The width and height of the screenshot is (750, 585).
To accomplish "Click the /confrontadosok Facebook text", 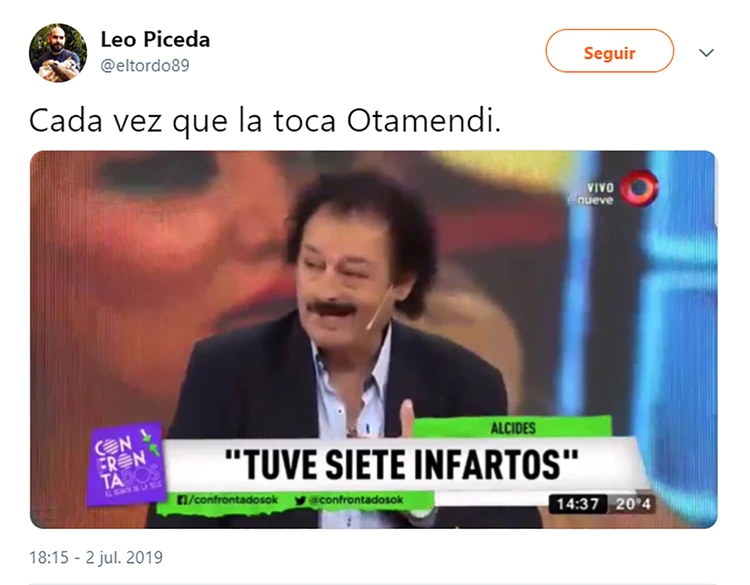I will pos(233,500).
